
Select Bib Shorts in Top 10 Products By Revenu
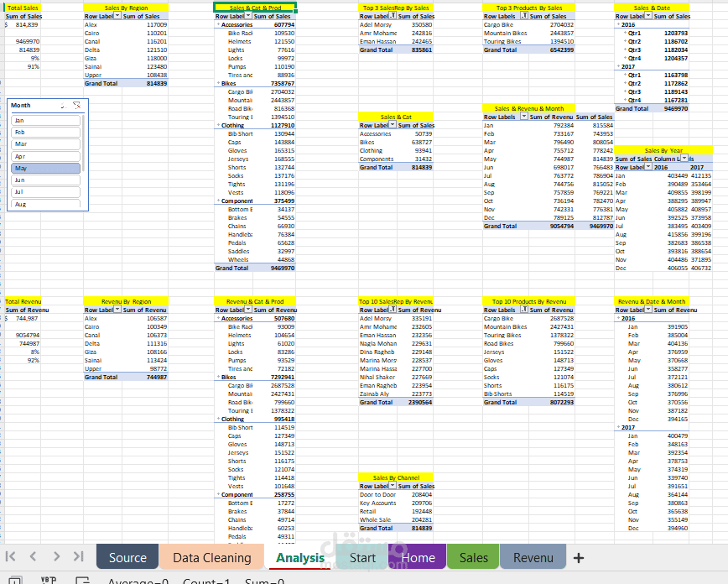(x=497, y=394)
